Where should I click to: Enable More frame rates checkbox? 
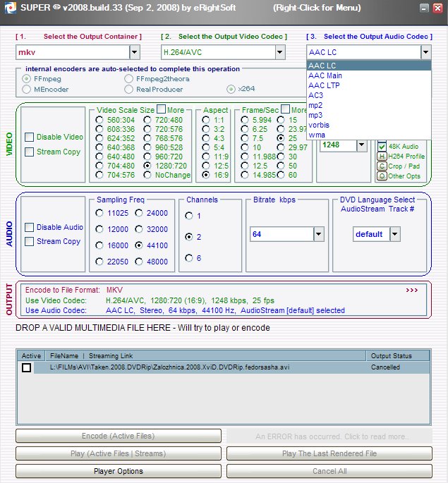pos(285,109)
